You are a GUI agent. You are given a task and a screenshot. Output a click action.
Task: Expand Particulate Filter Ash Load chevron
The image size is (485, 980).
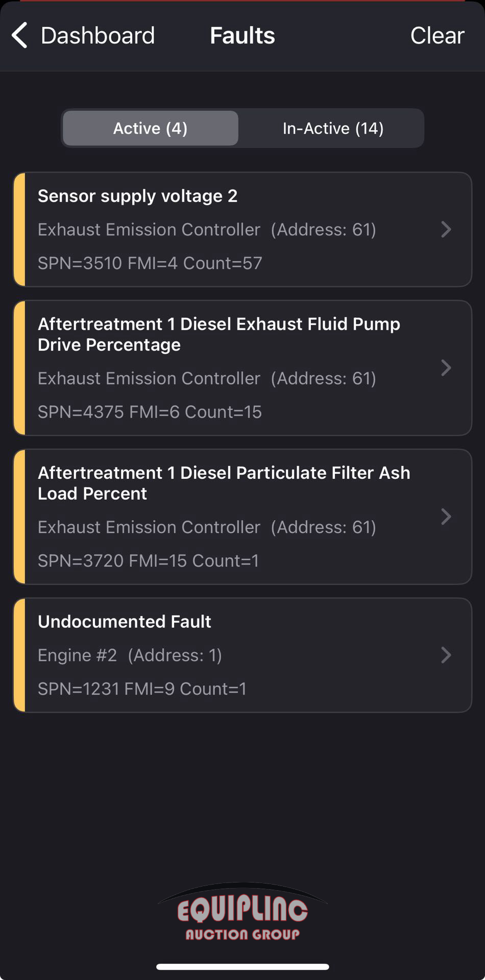coord(446,517)
